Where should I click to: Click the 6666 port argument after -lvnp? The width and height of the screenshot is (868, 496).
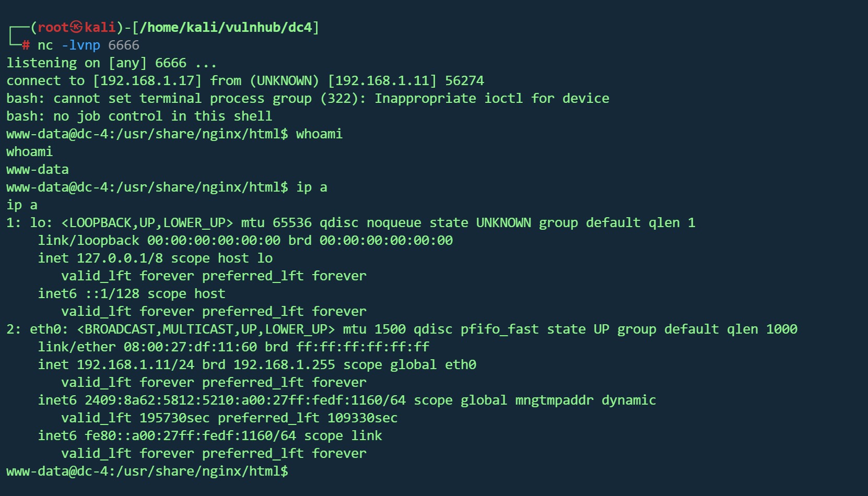[x=124, y=45]
